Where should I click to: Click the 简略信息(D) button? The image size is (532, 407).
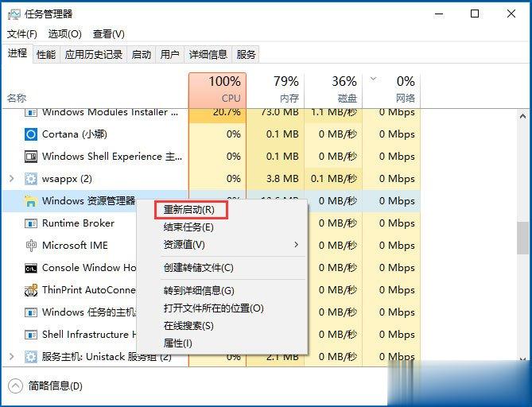[45, 386]
